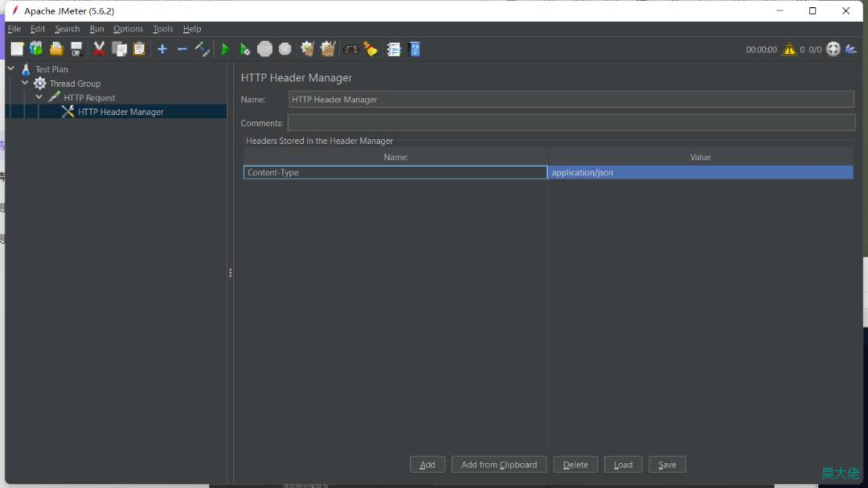This screenshot has width=868, height=488.
Task: Click the remote engine status icon in the toolbar
Action: click(833, 49)
